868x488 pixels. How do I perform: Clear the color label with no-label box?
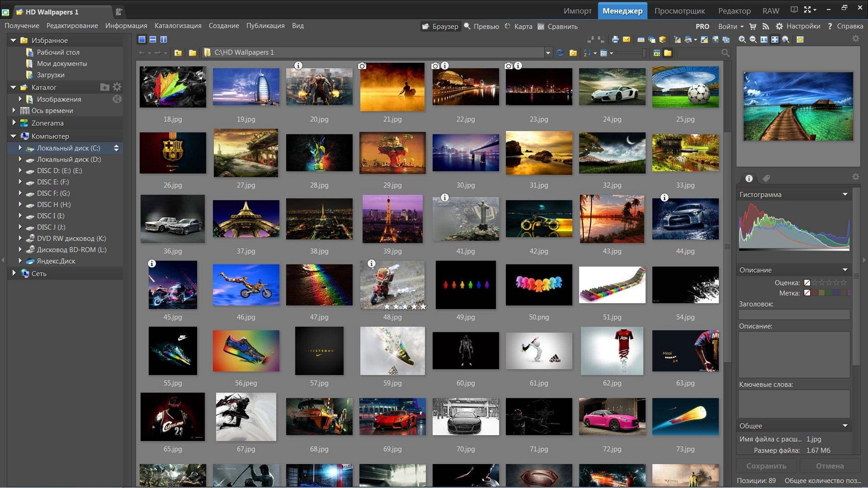(807, 293)
